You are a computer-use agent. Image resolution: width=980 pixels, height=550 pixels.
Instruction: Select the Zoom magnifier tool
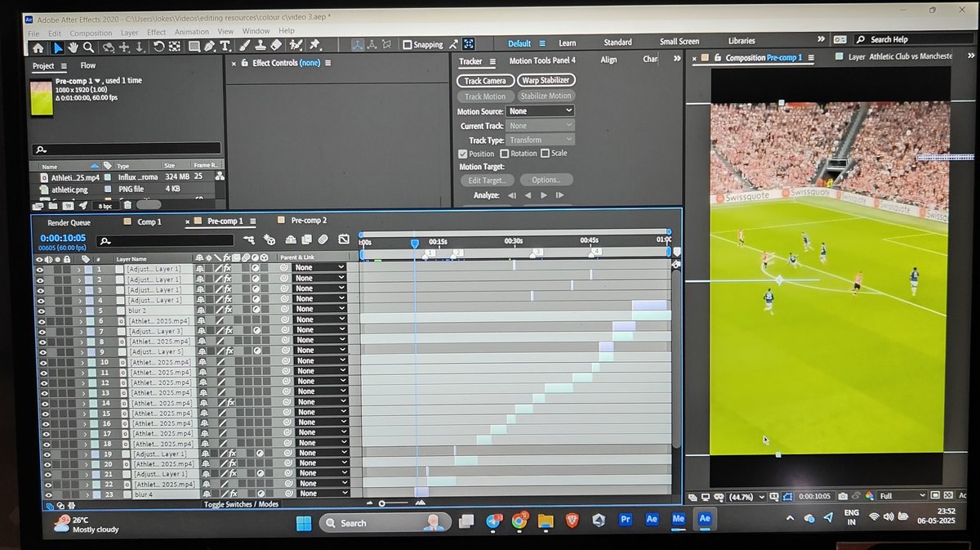(88, 47)
